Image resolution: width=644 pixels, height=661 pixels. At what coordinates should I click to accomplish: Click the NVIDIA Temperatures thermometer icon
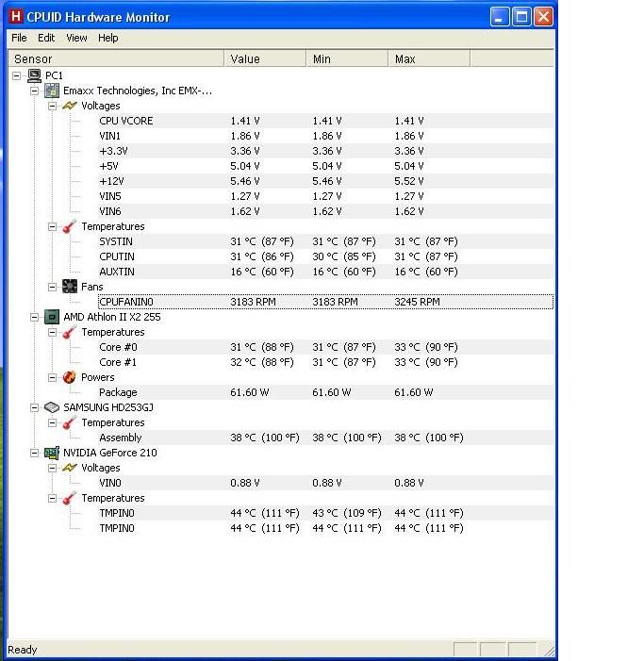69,498
